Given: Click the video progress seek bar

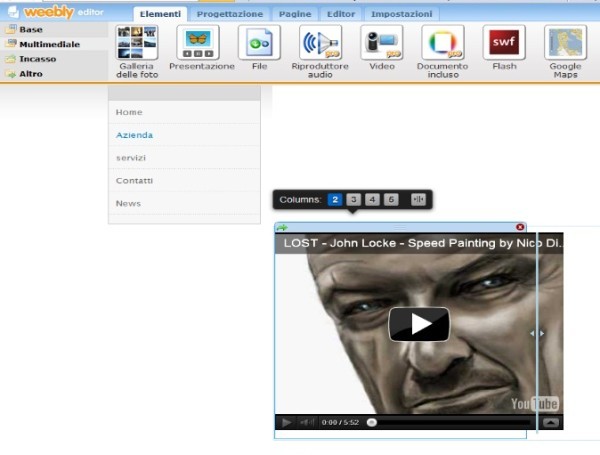Looking at the screenshot, I should pos(450,423).
